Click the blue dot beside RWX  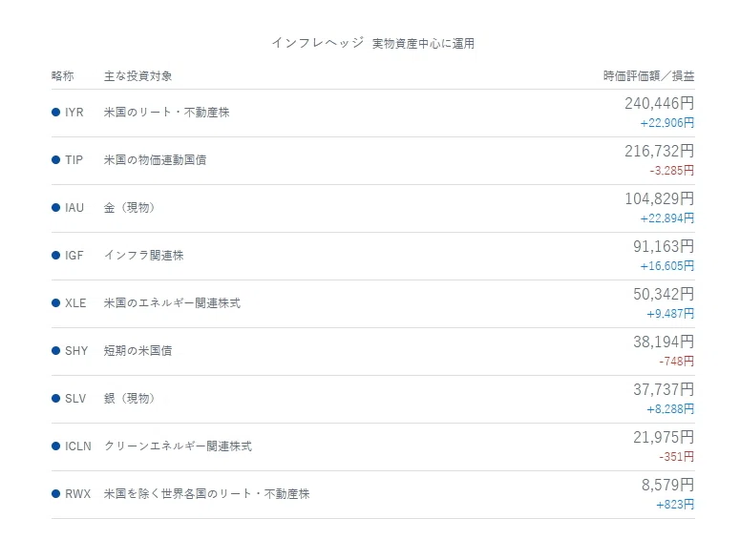tap(55, 493)
